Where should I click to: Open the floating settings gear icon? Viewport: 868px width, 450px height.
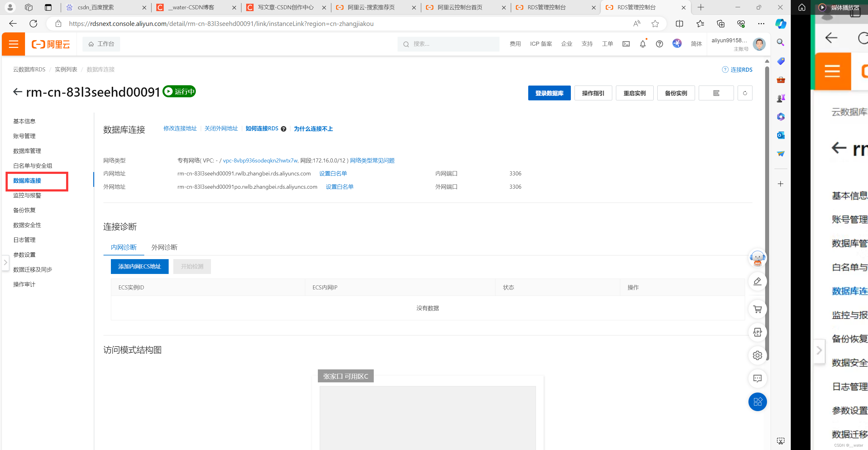[x=757, y=355]
